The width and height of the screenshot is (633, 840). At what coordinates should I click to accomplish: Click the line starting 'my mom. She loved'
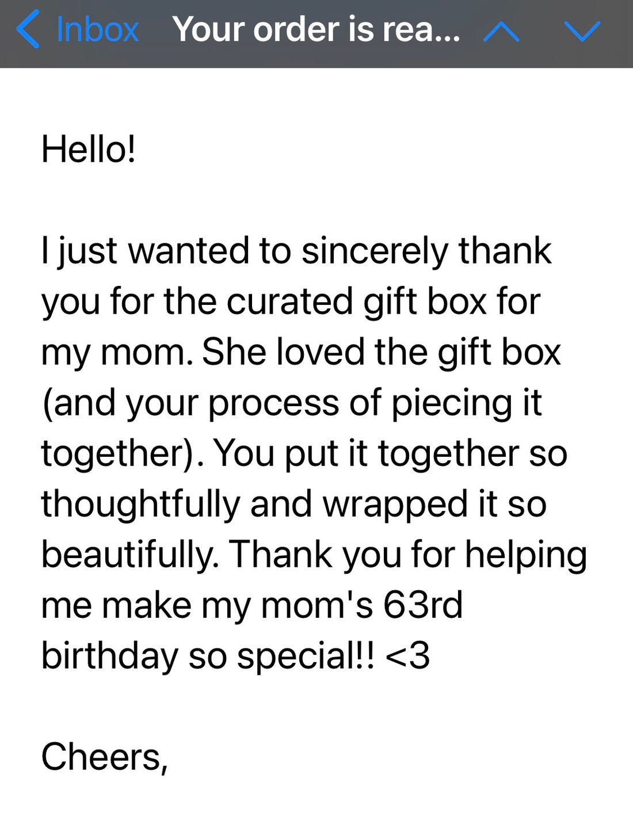click(x=301, y=353)
